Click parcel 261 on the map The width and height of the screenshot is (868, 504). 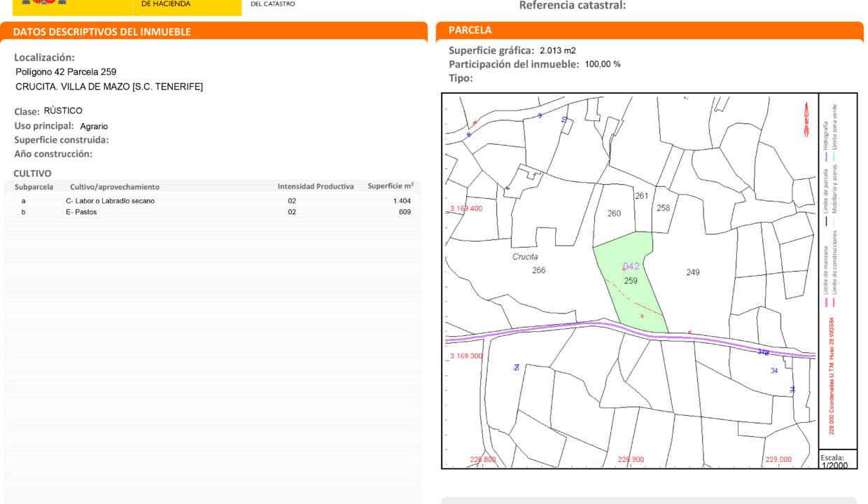pos(641,196)
